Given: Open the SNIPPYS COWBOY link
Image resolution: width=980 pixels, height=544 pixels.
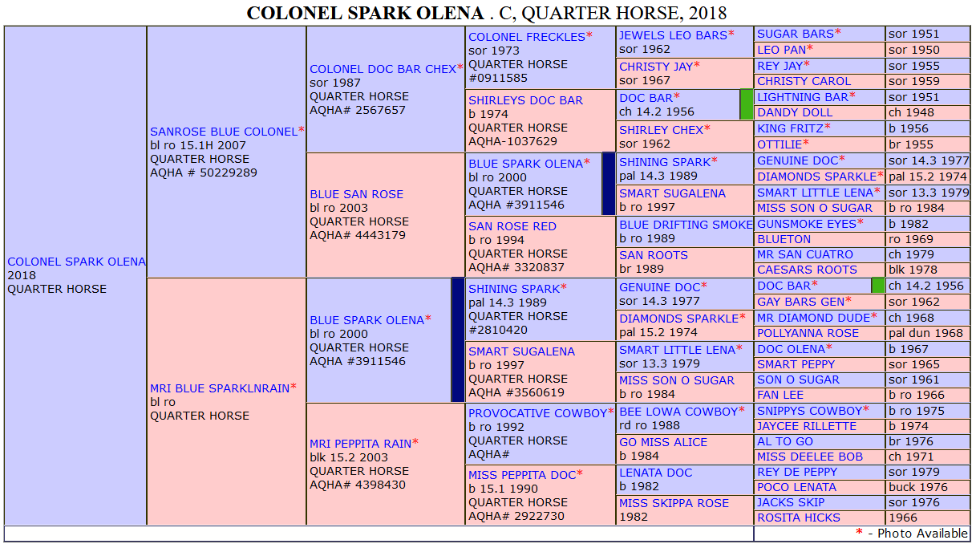Looking at the screenshot, I should click(809, 411).
